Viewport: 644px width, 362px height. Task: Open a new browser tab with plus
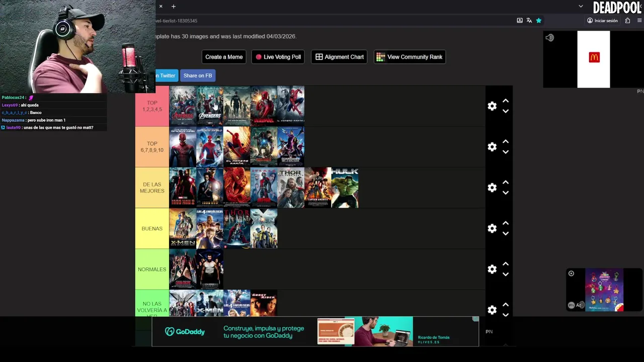pos(174,7)
